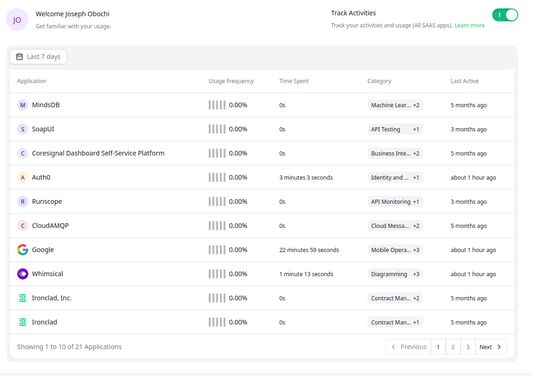Click the Auth0 A icon
Screen dimensions: 533x376
(x=22, y=177)
